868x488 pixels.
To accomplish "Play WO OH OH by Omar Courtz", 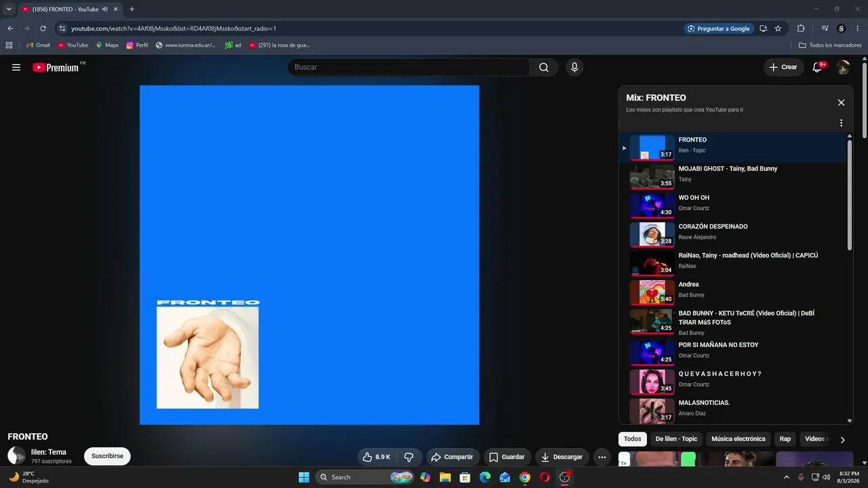I will coord(733,205).
